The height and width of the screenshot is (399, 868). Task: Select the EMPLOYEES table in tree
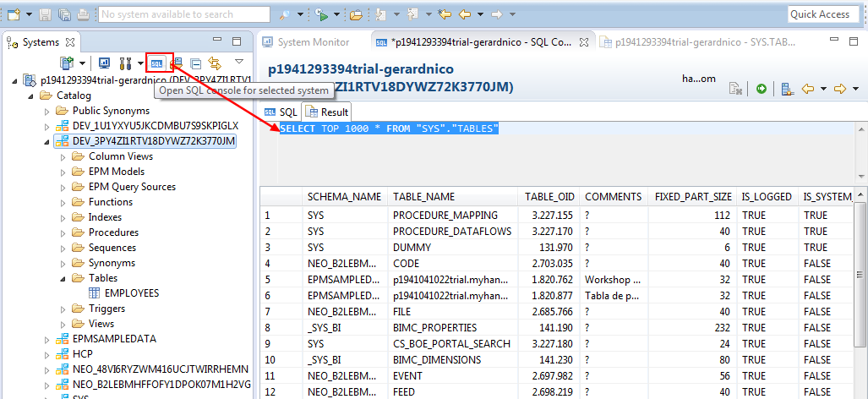131,293
